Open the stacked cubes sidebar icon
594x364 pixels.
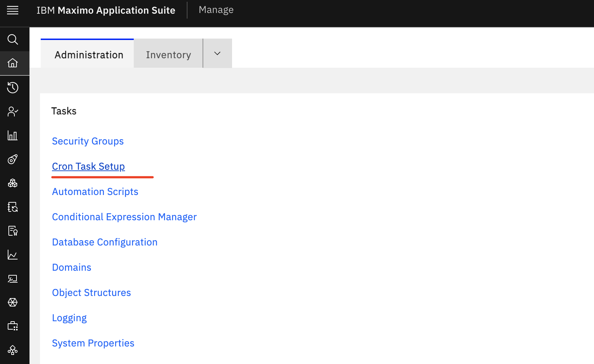[13, 183]
